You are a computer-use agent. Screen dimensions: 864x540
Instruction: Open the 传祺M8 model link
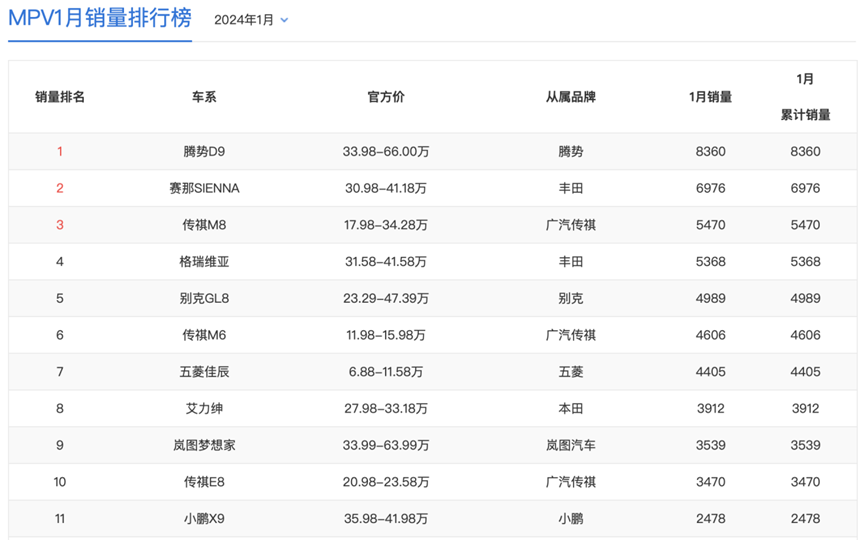coord(204,225)
